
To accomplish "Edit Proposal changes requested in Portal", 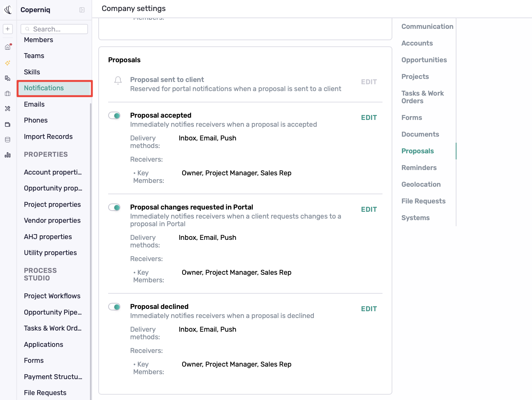I will pos(369,209).
